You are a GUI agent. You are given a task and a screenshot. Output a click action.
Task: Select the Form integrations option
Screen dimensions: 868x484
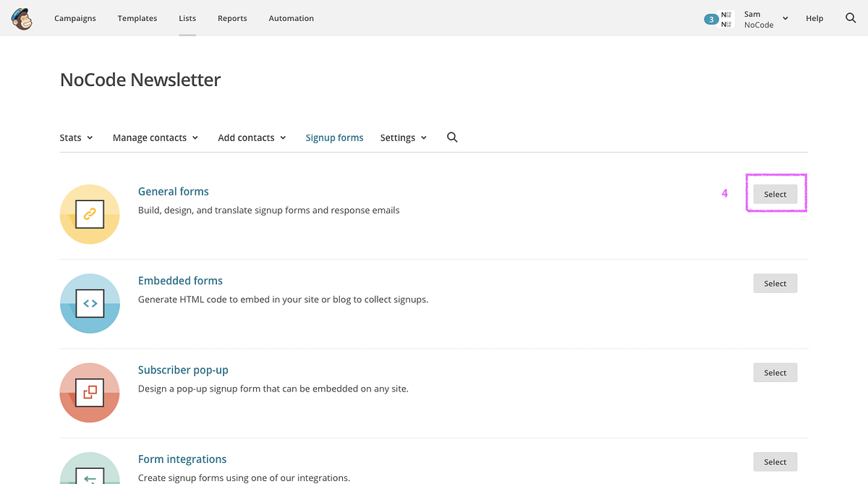pos(775,462)
